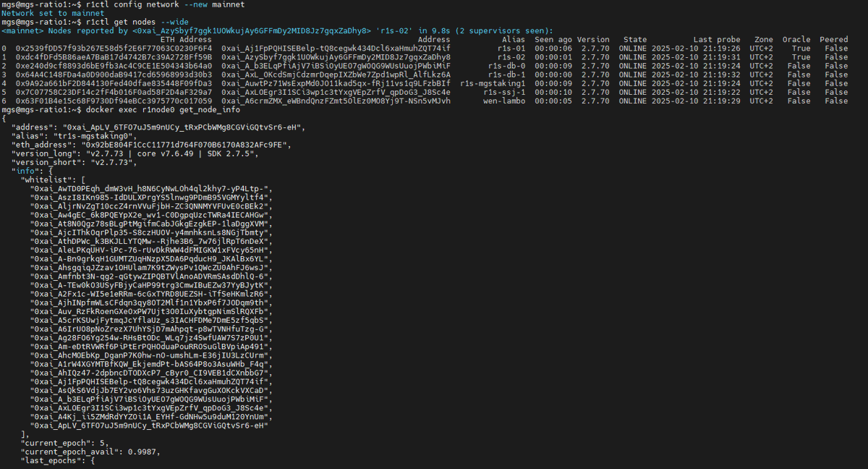The width and height of the screenshot is (868, 469).
Task: Click whitelist entry 0xai_Auv_RzFkRoenGXe...
Action: [149, 310]
